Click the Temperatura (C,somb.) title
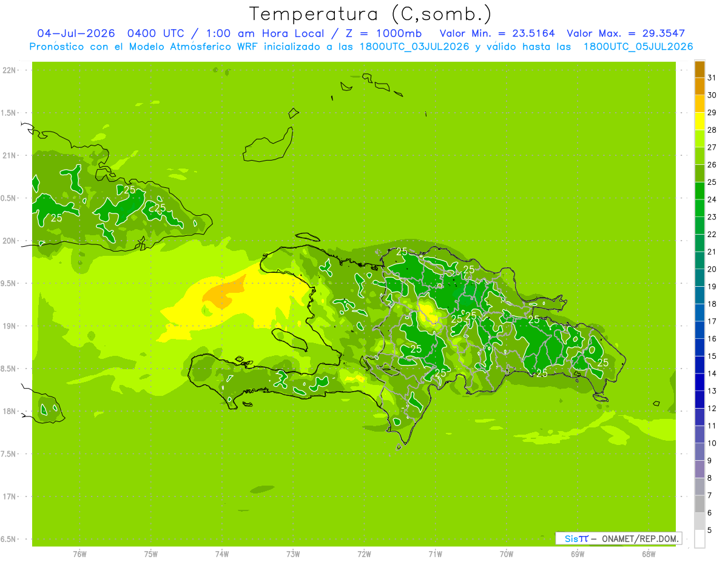The height and width of the screenshot is (562, 728). pyautogui.click(x=371, y=14)
